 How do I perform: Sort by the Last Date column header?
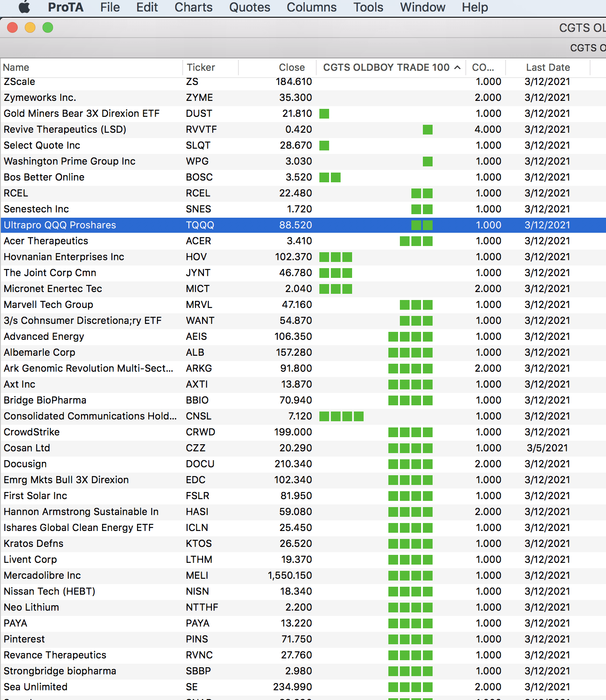(x=548, y=67)
